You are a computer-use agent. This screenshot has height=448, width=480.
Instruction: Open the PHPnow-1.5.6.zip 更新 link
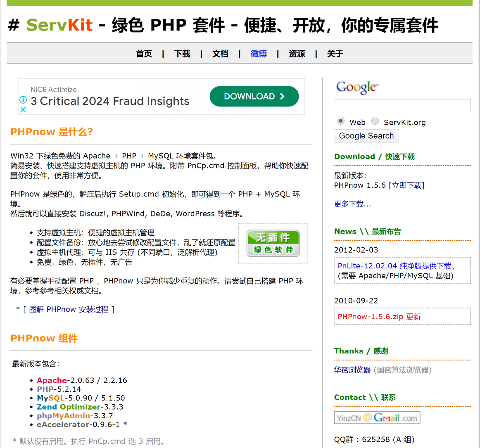click(x=379, y=317)
